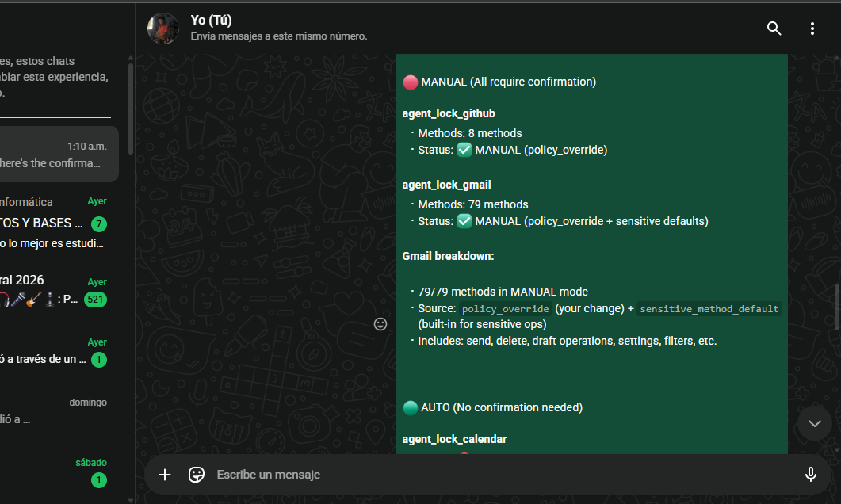
Task: Click 'Includes: send, delete, draft operations' line
Action: click(x=567, y=341)
